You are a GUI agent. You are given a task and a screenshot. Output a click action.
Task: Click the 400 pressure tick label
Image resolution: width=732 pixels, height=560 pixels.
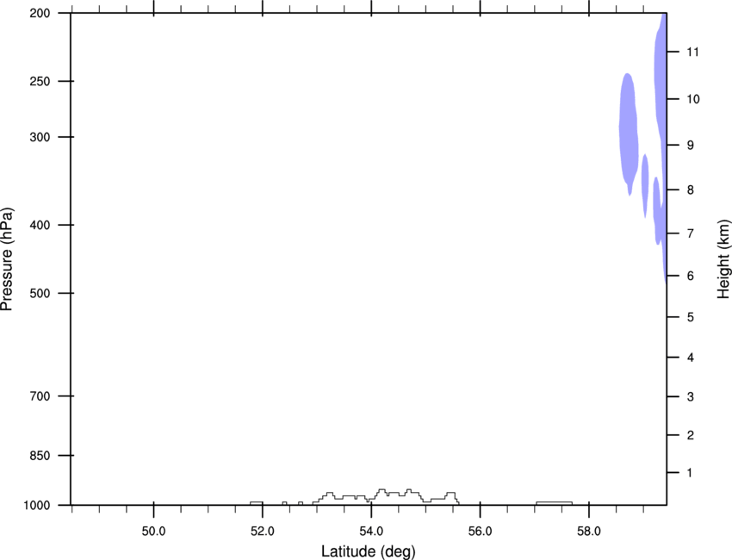click(x=40, y=225)
